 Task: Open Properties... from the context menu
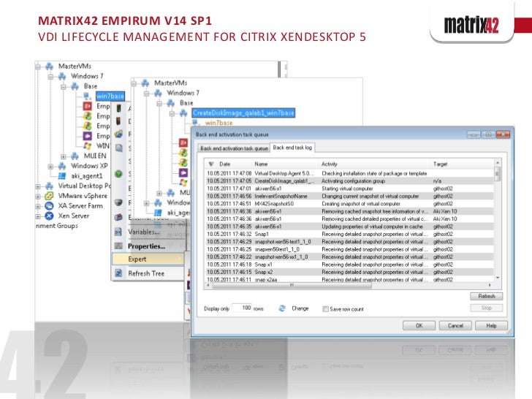click(x=148, y=246)
